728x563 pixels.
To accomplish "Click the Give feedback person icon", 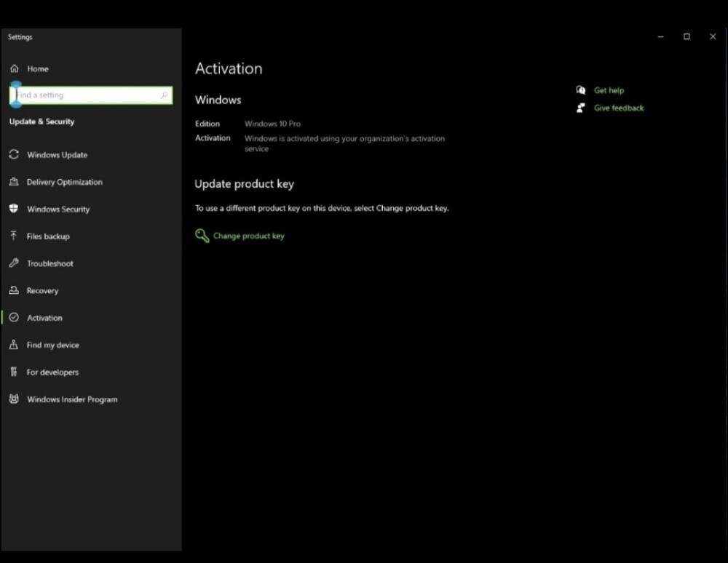I will click(x=580, y=108).
